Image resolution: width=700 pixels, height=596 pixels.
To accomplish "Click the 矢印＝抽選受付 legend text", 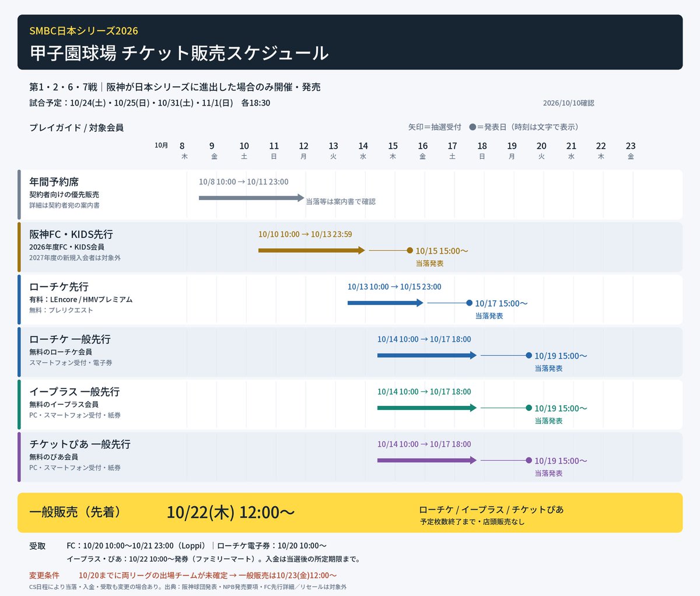I will [x=435, y=127].
